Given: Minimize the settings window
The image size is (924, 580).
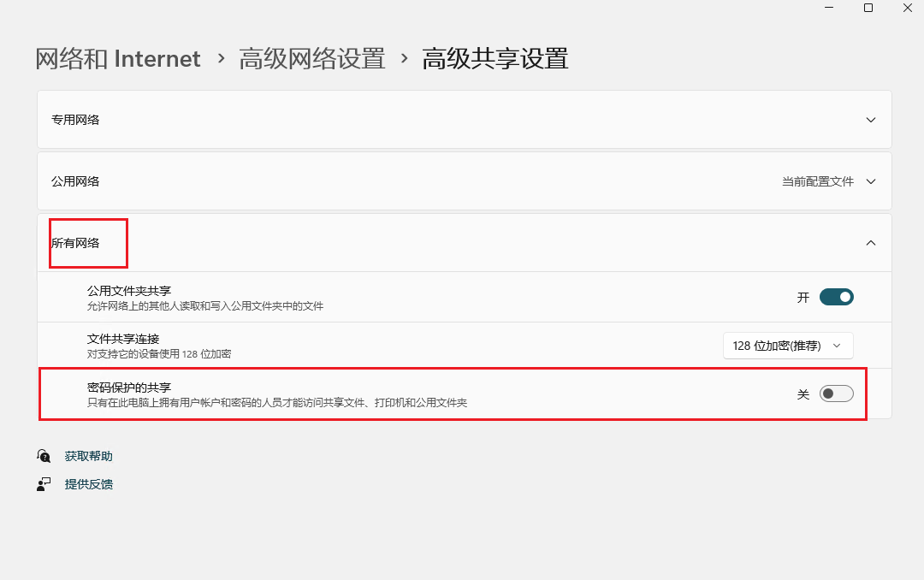Looking at the screenshot, I should [x=828, y=8].
